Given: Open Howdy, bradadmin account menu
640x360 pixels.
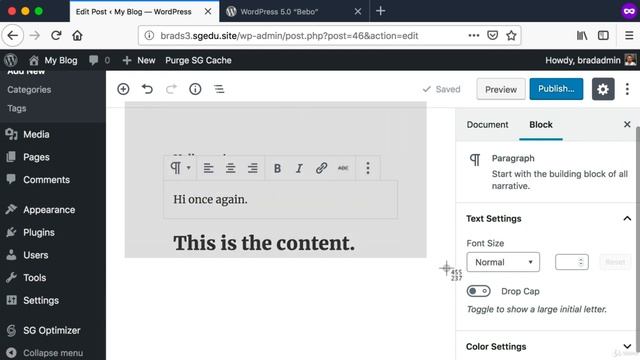Looking at the screenshot, I should [590, 60].
